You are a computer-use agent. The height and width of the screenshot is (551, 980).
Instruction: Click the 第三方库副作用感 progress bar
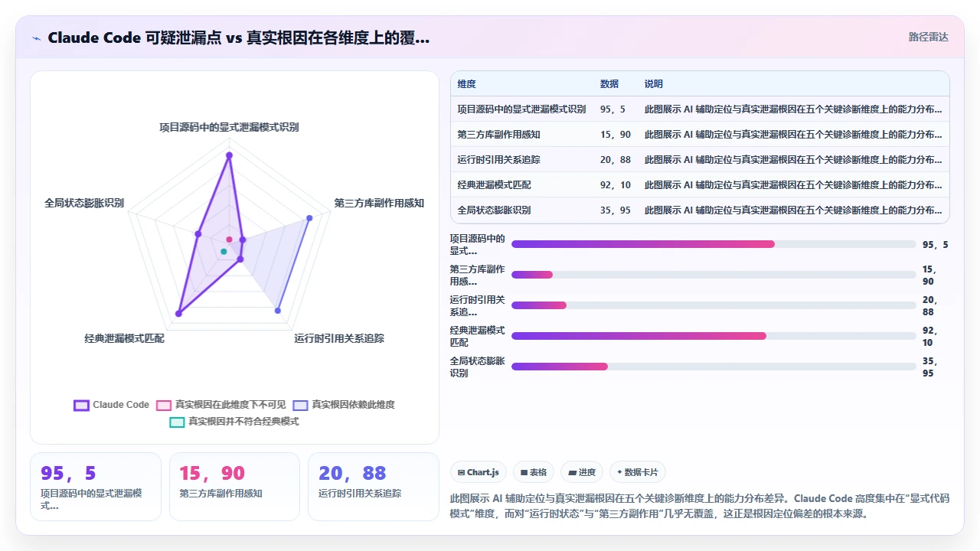pos(714,275)
